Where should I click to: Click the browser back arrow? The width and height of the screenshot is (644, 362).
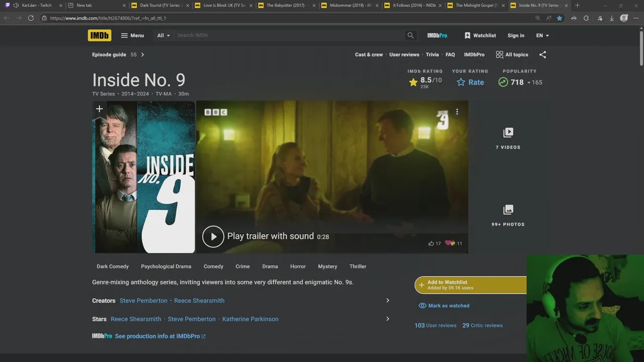coord(7,18)
